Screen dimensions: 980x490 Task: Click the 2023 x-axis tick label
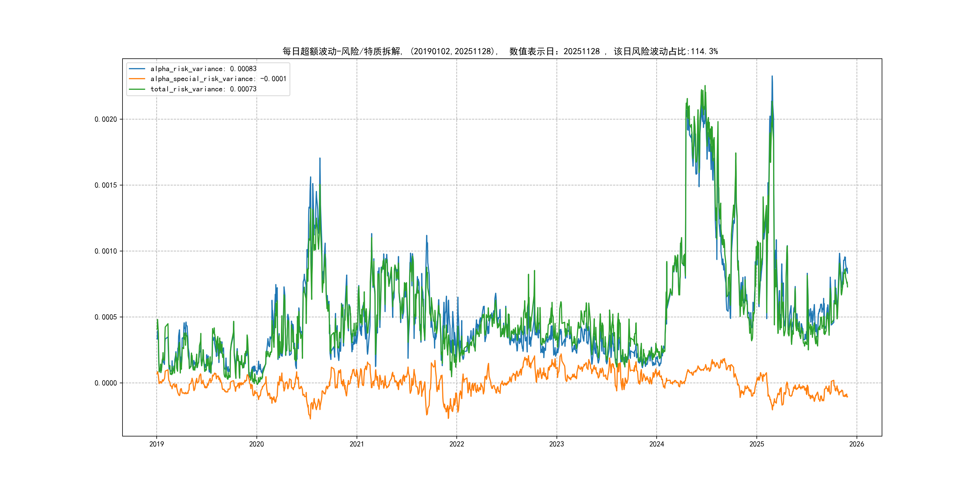557,444
